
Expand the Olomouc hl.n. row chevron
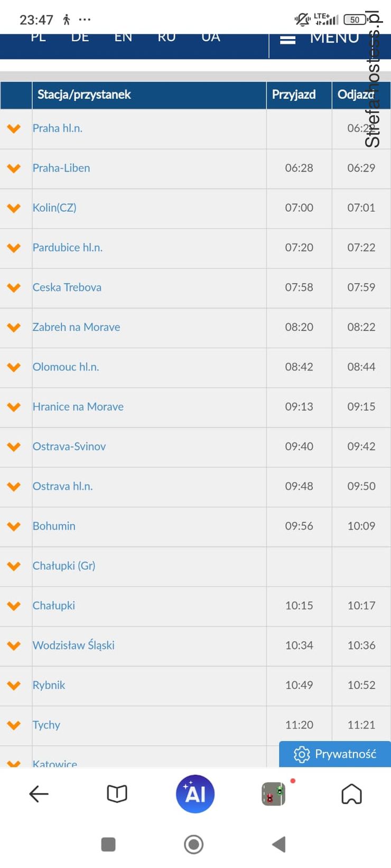click(14, 367)
